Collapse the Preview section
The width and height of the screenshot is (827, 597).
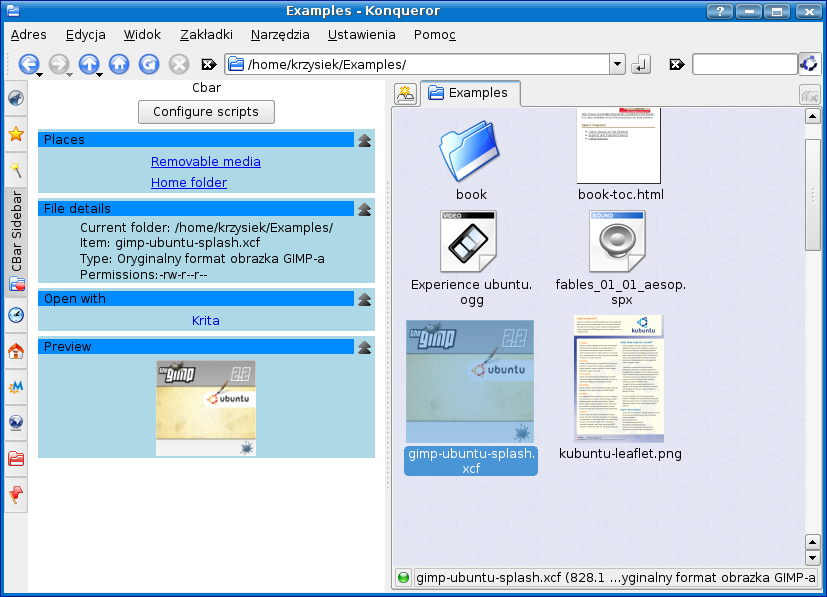click(365, 347)
